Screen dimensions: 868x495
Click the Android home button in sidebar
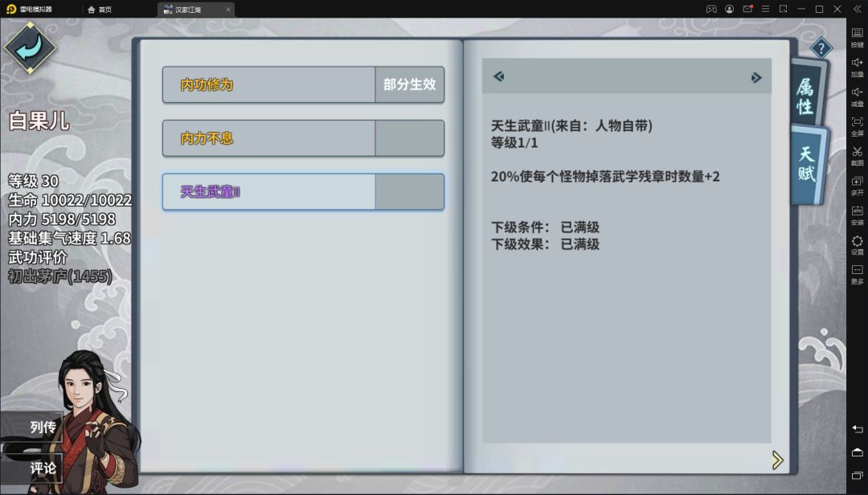[857, 452]
